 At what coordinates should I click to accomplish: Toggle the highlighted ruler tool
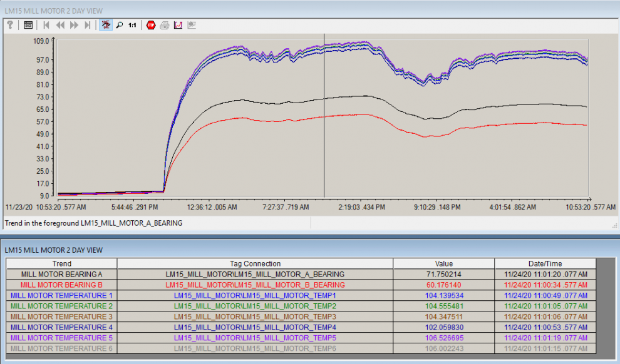click(x=106, y=25)
